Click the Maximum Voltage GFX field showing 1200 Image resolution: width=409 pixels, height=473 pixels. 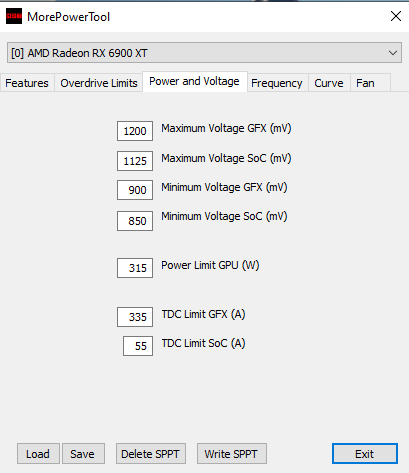[x=135, y=131]
